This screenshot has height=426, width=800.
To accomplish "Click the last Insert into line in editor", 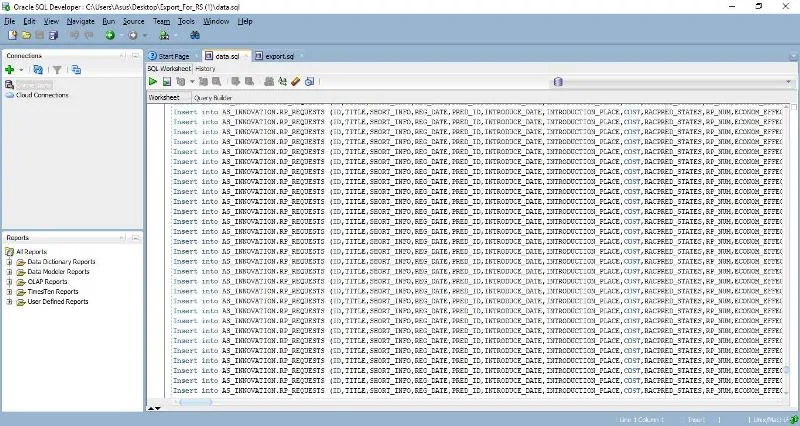I will pos(477,390).
